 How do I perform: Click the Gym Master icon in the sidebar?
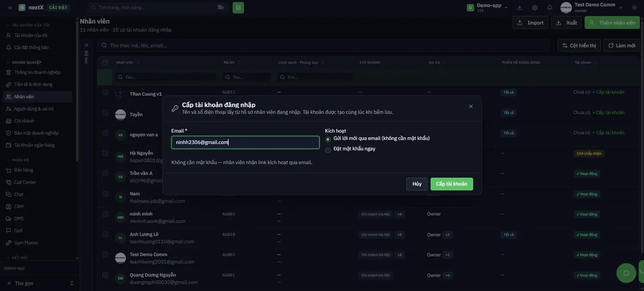point(9,243)
